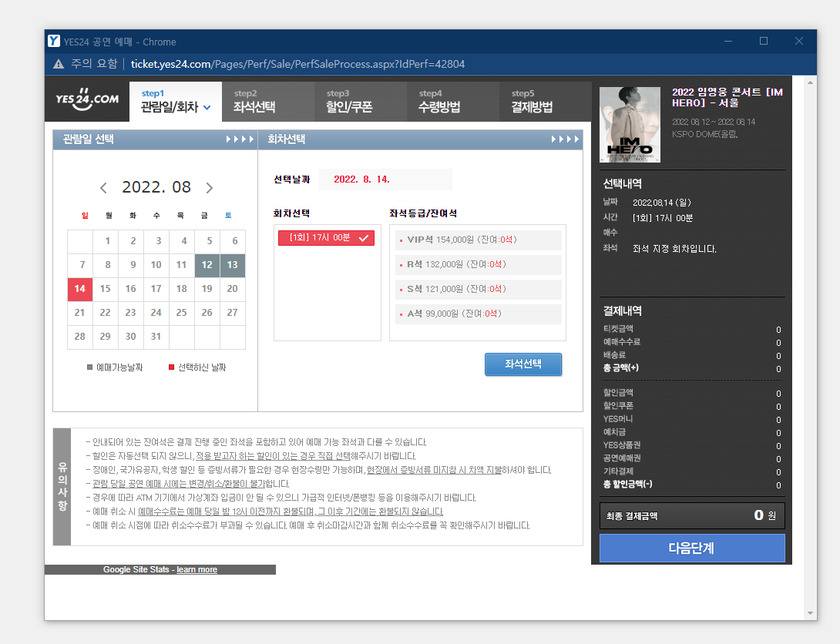Click the YES24.COM logo
The image size is (840, 644).
click(x=87, y=99)
